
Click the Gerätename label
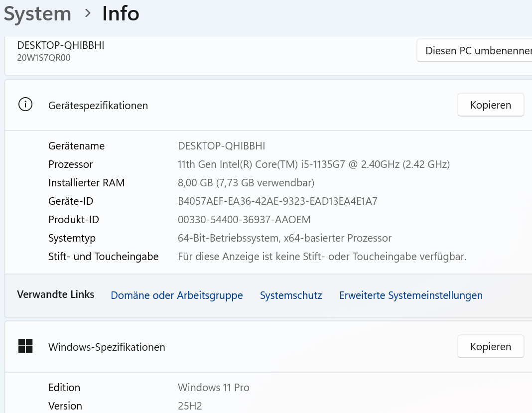pyautogui.click(x=76, y=146)
